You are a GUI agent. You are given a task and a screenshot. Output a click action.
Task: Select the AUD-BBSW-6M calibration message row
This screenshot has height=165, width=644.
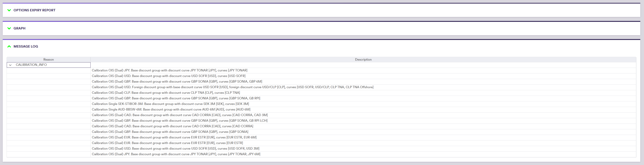(171, 109)
